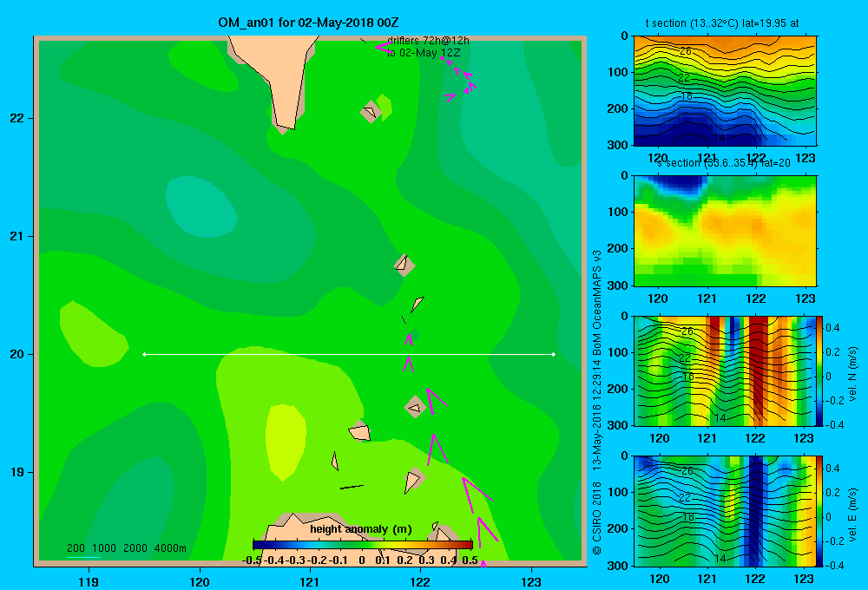Select the 'drifters 72h@12h' annotation text
This screenshot has height=590, width=868.
pyautogui.click(x=428, y=41)
